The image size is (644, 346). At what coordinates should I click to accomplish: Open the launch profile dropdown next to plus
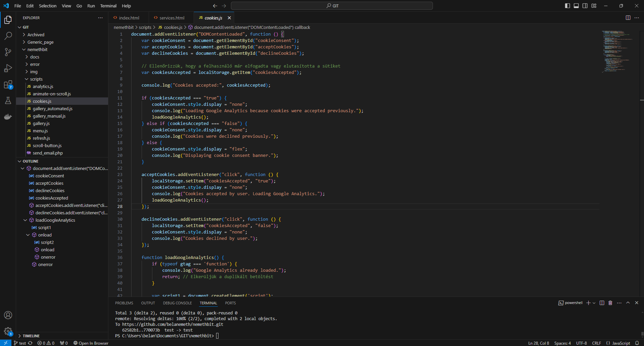(x=594, y=303)
